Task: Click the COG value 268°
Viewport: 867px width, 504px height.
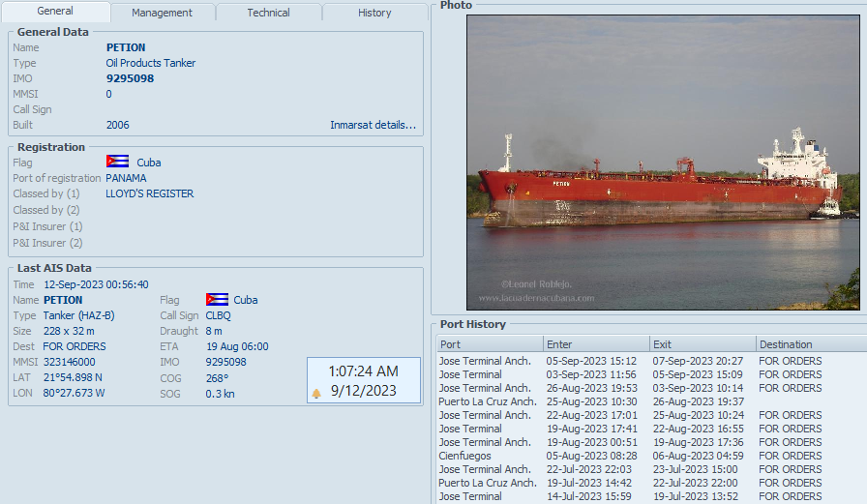Action: coord(218,378)
